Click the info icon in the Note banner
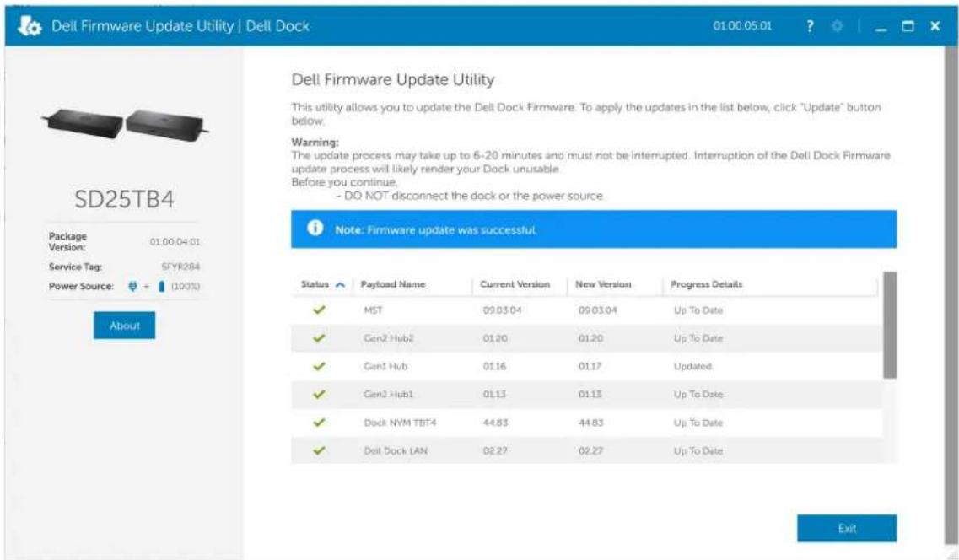The image size is (959, 560). (315, 228)
